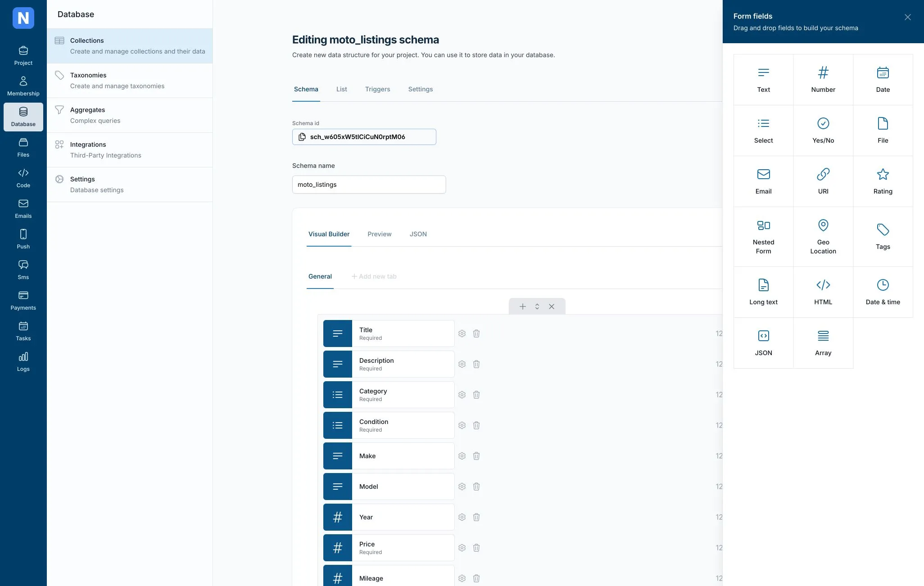
Task: Click Add new tab
Action: point(374,276)
